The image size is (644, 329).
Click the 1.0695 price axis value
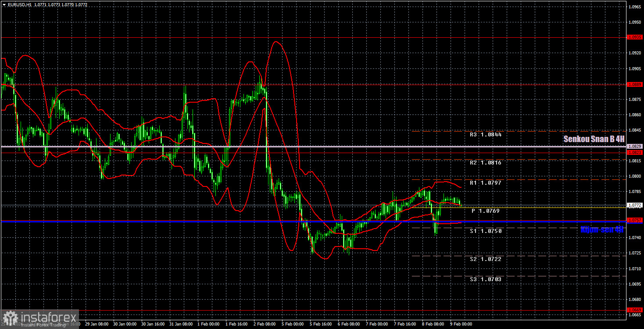(x=635, y=284)
